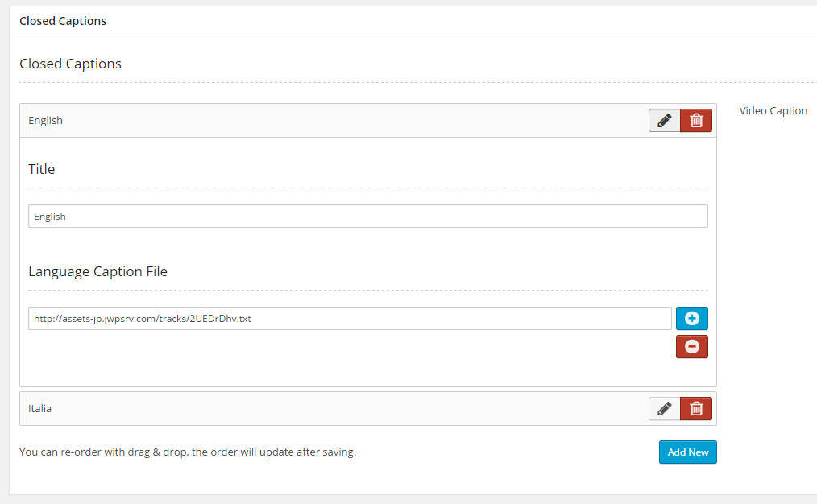Click into the Title field containing English
Screen dimensions: 817x504
click(367, 217)
